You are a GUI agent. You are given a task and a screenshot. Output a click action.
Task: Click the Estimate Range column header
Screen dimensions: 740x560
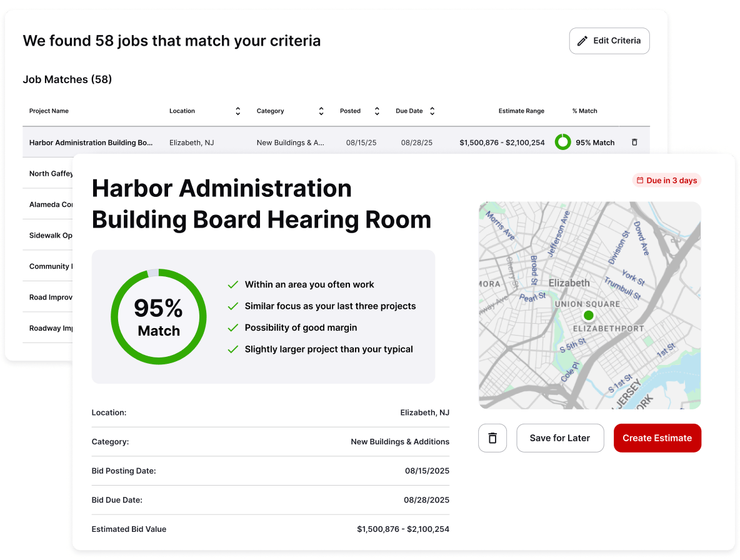[521, 111]
